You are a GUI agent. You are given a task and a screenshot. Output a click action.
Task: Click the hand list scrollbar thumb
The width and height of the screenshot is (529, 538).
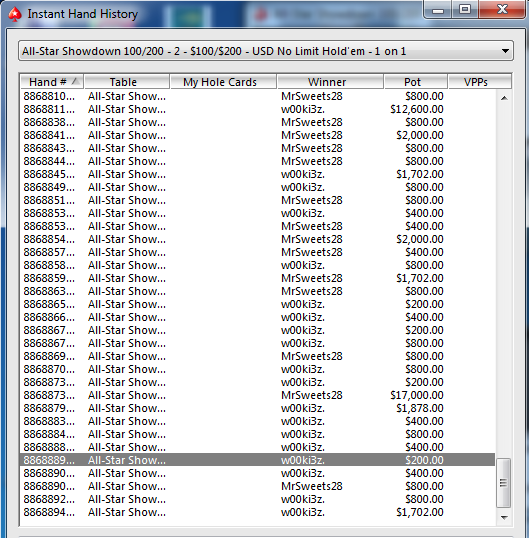pos(504,483)
